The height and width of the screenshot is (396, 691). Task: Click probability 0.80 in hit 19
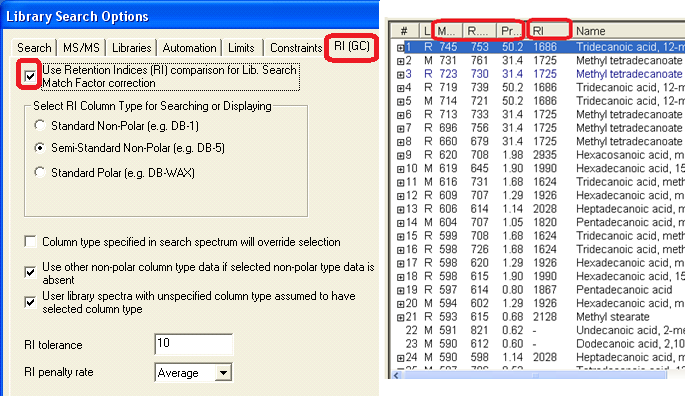point(513,290)
